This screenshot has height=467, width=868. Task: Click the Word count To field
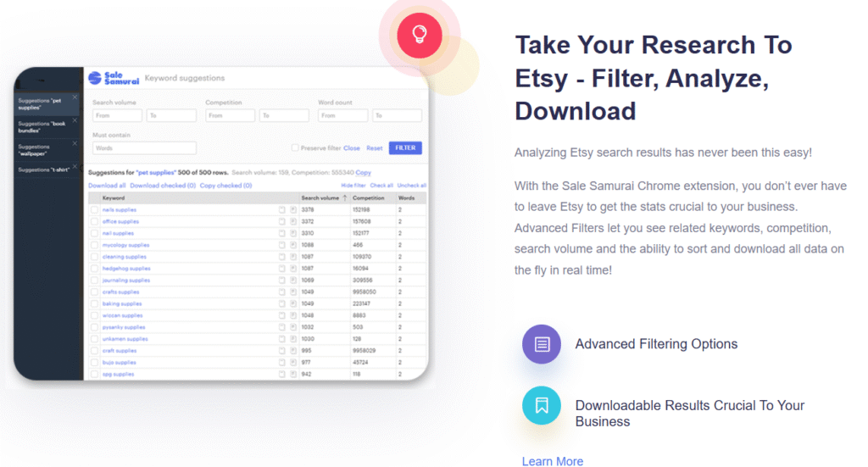point(398,115)
